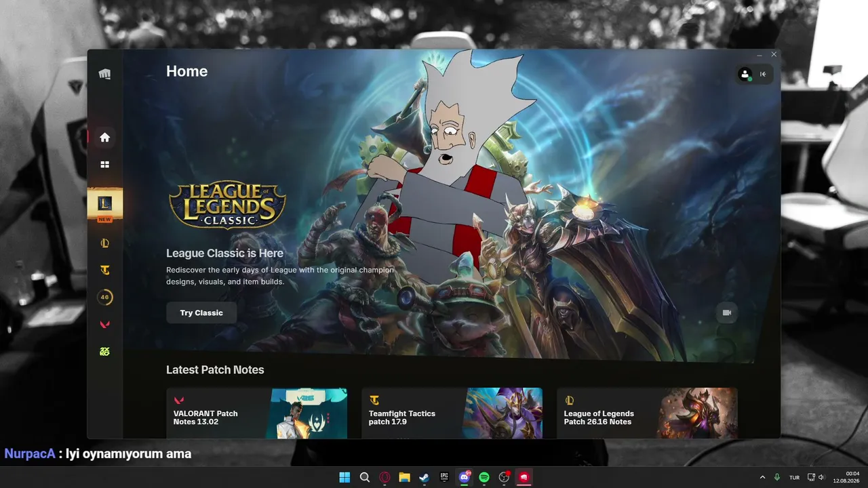Open the Windows Start menu
The image size is (868, 488).
click(x=344, y=477)
